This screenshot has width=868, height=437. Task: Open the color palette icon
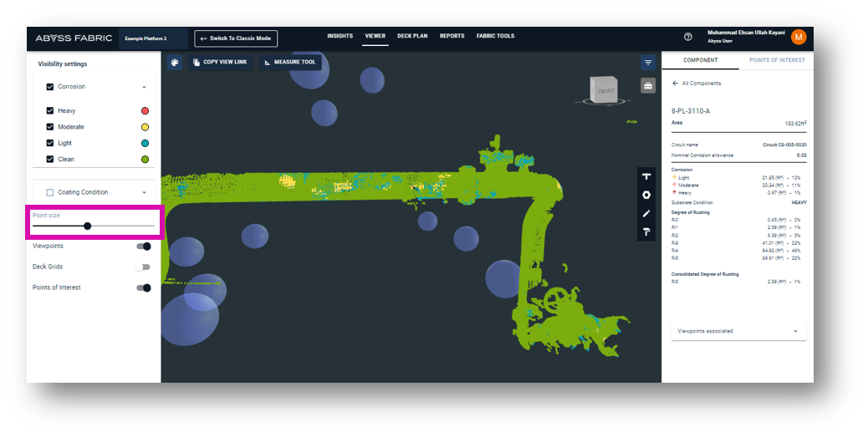(x=175, y=63)
